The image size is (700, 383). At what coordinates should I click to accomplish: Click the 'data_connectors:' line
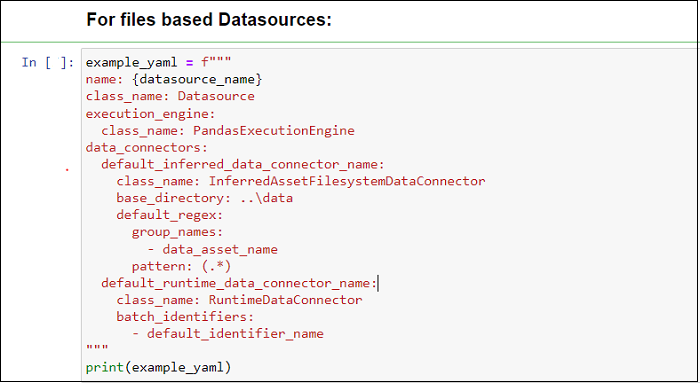[147, 148]
